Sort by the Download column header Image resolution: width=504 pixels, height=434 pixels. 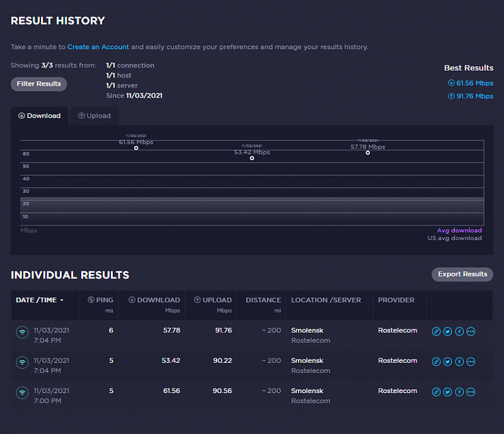point(154,300)
